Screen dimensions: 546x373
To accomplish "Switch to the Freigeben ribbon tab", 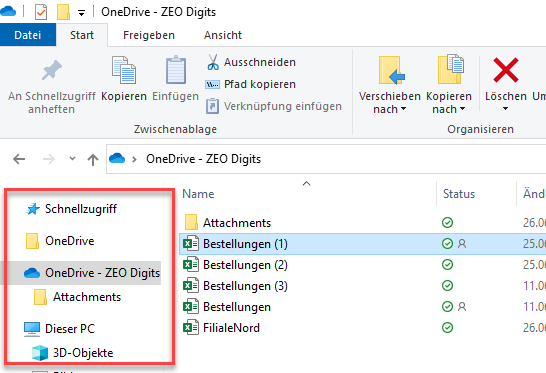I will click(x=149, y=35).
